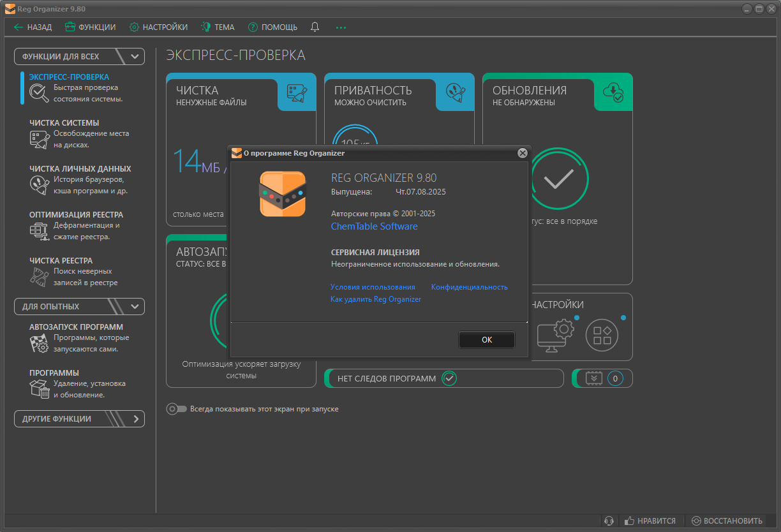Click the ПРИВАТНОСТЬ card title
This screenshot has width=781, height=532.
(x=373, y=91)
